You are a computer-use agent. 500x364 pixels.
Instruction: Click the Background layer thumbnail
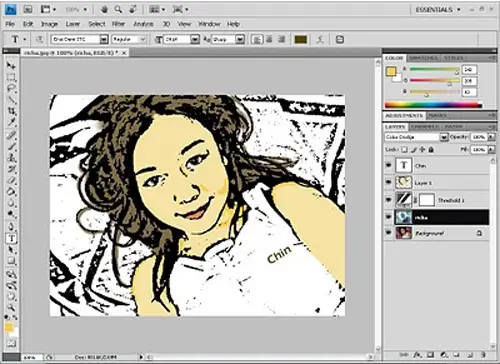[x=403, y=233]
